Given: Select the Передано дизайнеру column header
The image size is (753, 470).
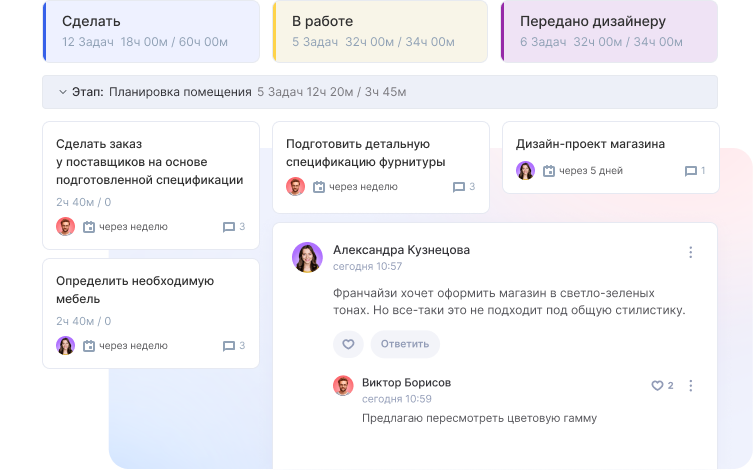Looking at the screenshot, I should pos(608,31).
